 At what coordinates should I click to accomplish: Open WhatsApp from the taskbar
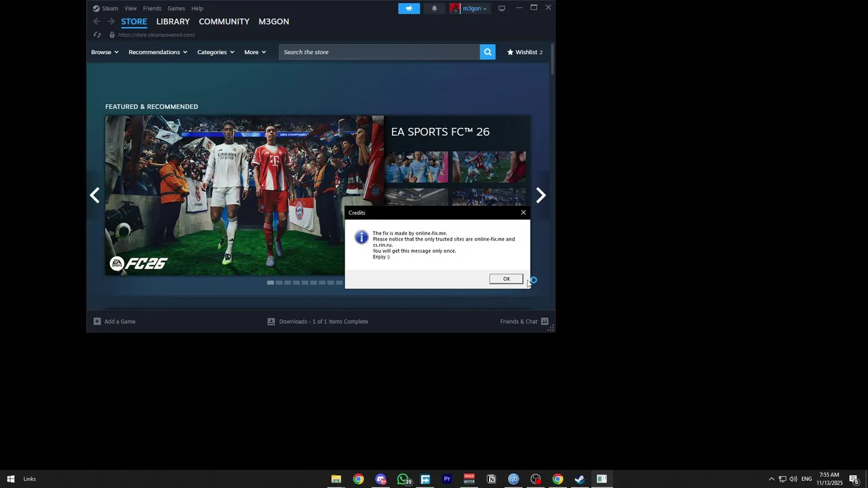tap(403, 479)
